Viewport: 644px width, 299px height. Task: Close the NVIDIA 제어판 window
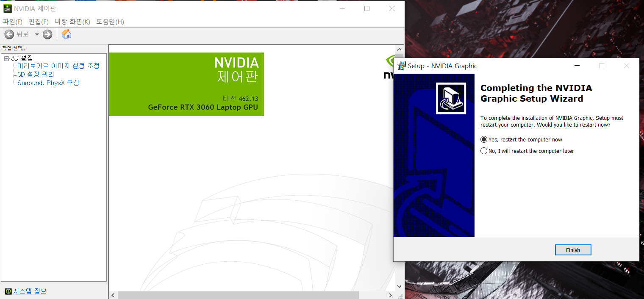point(392,8)
